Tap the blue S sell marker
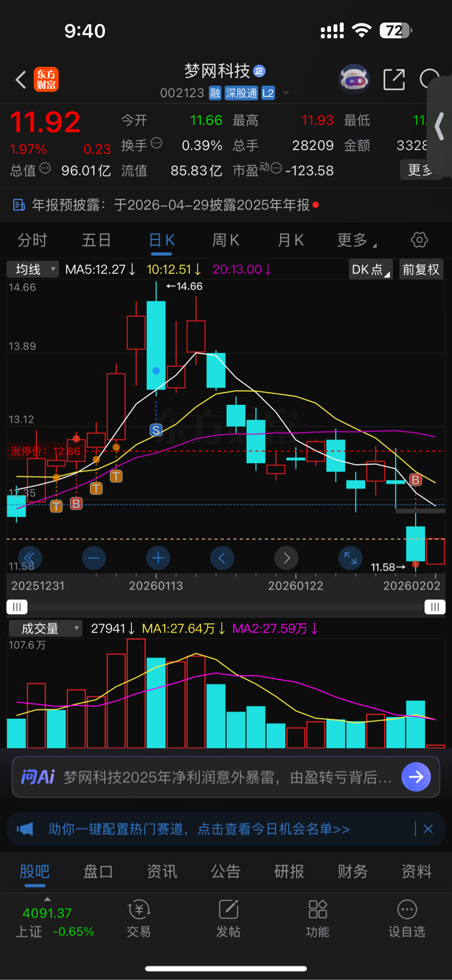This screenshot has height=980, width=452. (156, 430)
